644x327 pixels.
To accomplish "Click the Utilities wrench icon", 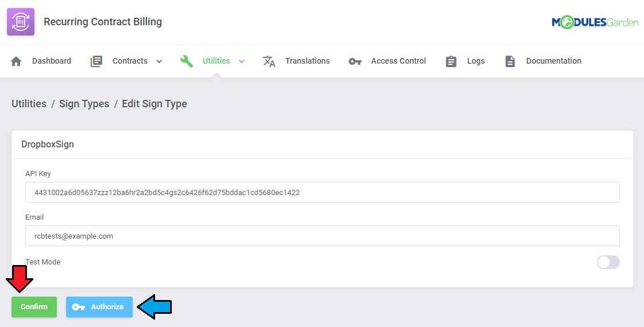I will click(x=187, y=61).
